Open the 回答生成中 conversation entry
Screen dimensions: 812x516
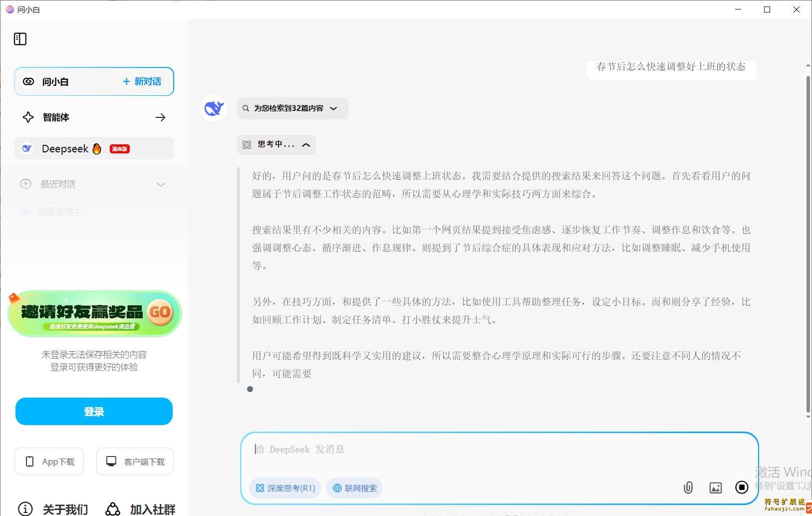pos(94,212)
